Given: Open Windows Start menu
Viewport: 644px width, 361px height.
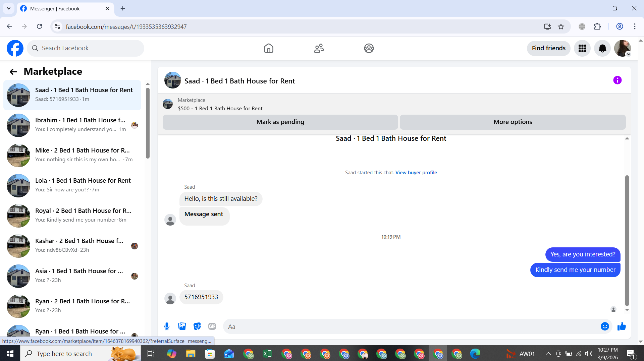Looking at the screenshot, I should [x=10, y=354].
